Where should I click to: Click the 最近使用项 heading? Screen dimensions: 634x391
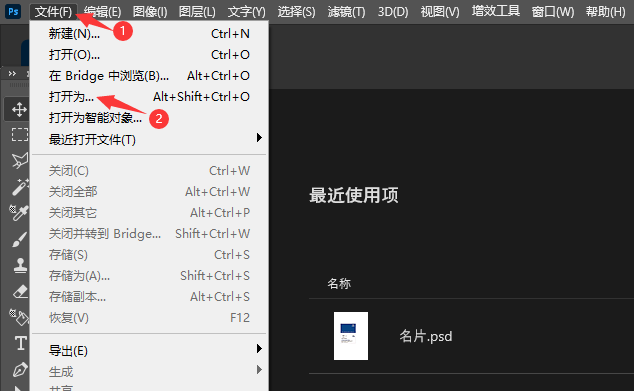point(354,195)
